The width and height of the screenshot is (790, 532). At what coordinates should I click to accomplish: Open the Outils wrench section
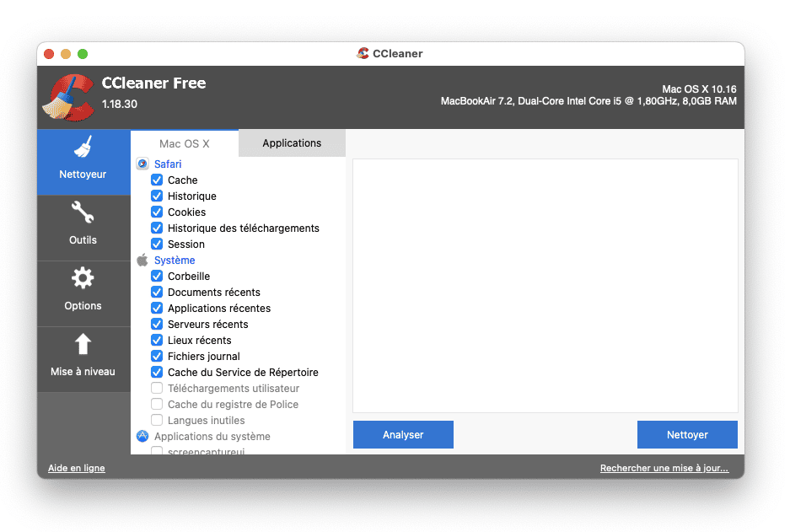tap(83, 225)
